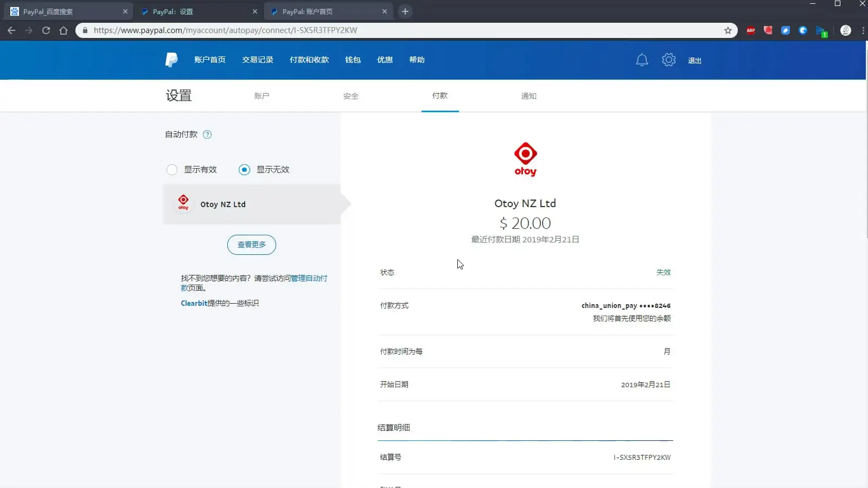Open a new browser tab
868x488 pixels.
click(405, 11)
